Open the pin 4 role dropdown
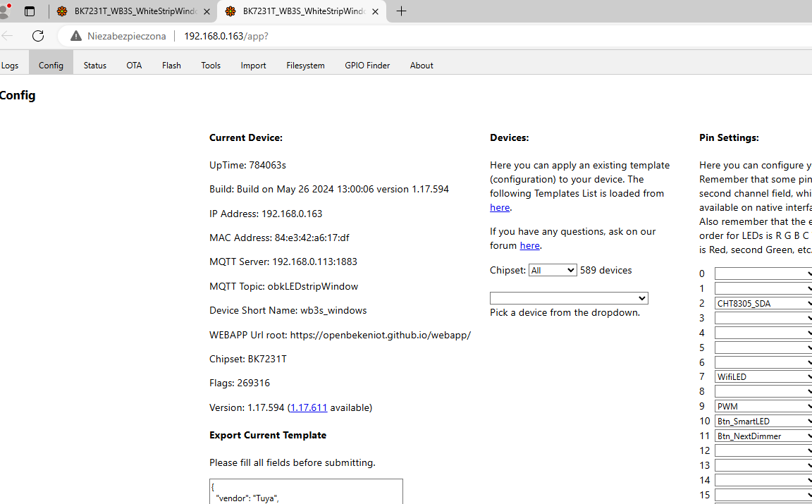The height and width of the screenshot is (504, 812). [763, 333]
